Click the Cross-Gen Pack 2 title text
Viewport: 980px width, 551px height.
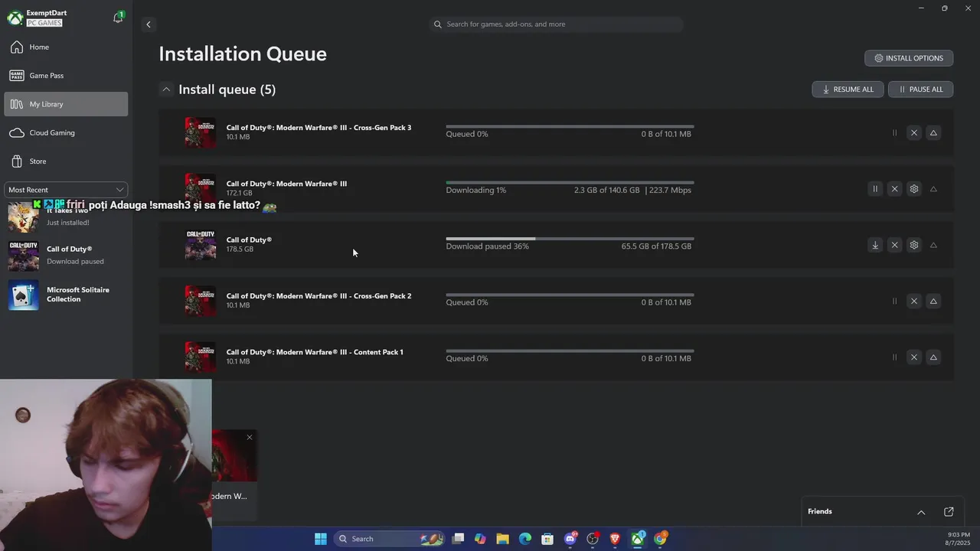(318, 296)
